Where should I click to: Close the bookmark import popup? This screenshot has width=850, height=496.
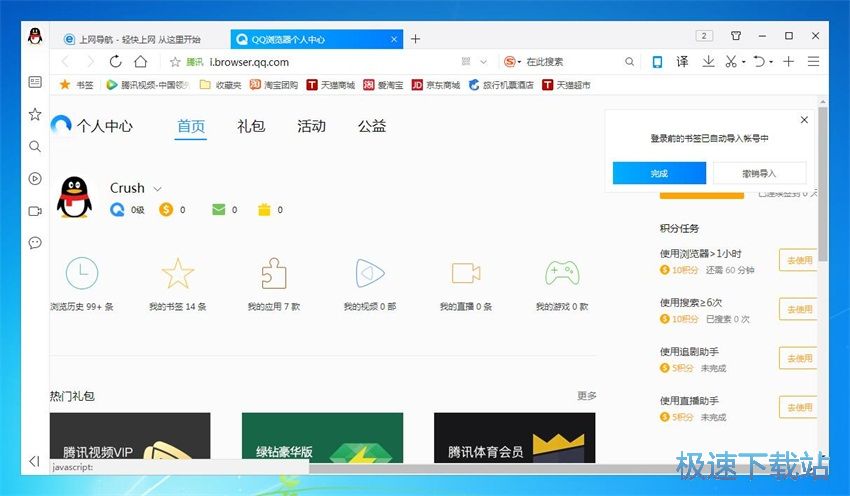tap(804, 120)
